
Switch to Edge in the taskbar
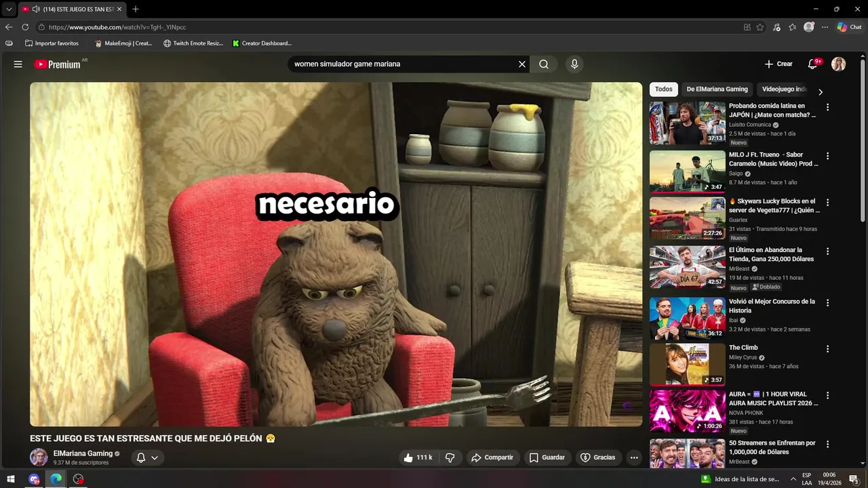click(56, 479)
